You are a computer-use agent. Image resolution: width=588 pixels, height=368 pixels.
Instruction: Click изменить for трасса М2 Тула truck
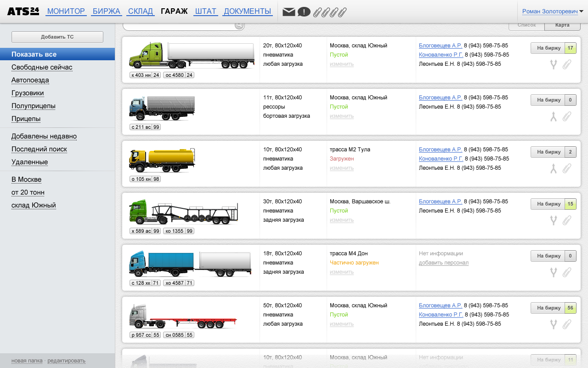(342, 168)
